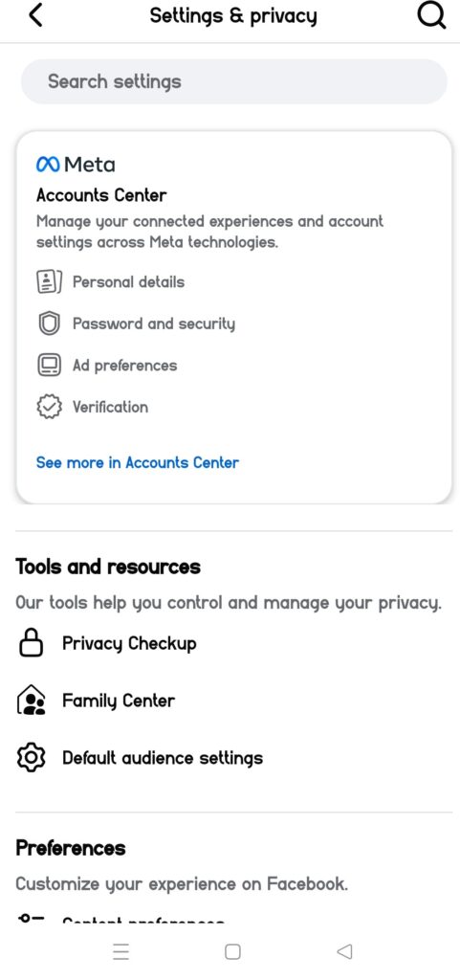Click the Ad preferences monitor icon
The image size is (460, 980).
[49, 365]
